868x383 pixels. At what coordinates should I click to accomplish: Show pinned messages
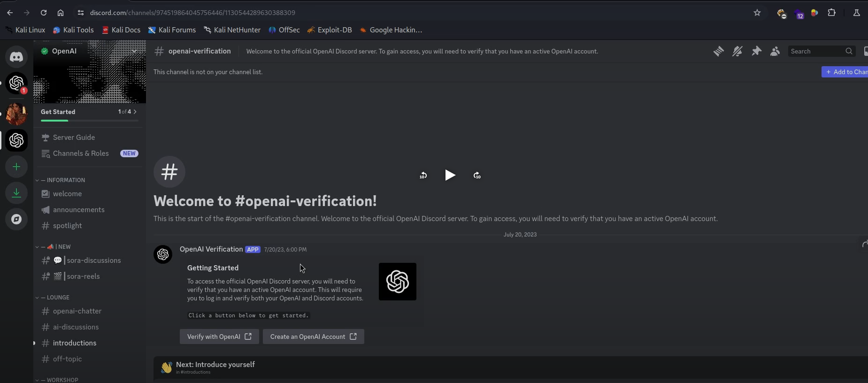(x=756, y=51)
